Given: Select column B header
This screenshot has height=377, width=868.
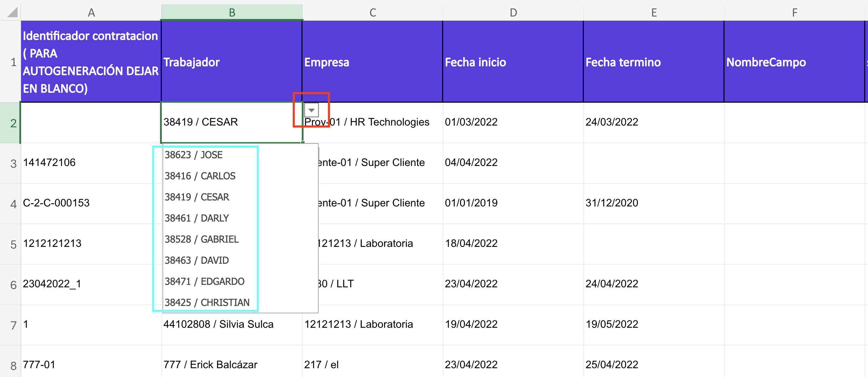Looking at the screenshot, I should (x=232, y=12).
